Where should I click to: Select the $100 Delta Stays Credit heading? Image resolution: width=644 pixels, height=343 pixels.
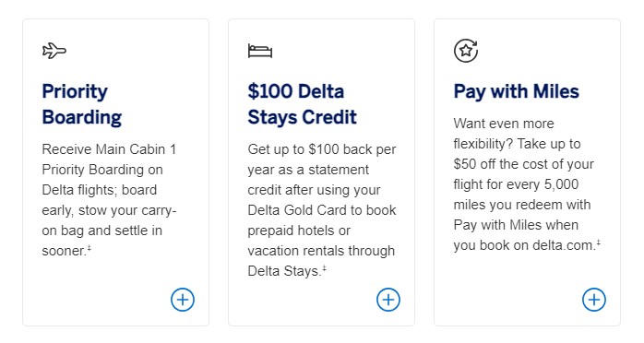[303, 104]
